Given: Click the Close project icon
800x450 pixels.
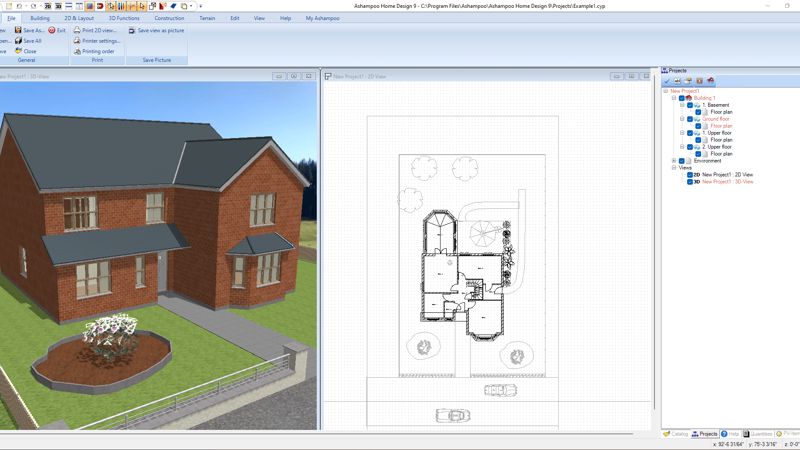Looking at the screenshot, I should click(x=18, y=51).
